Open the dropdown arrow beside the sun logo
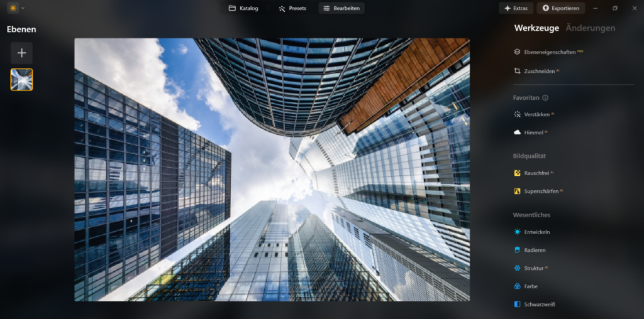This screenshot has width=644, height=319. (23, 8)
